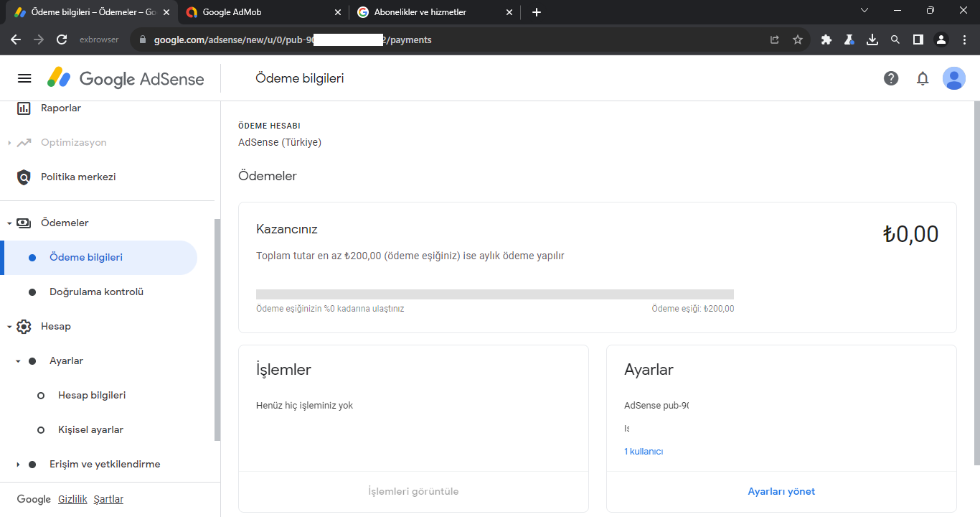Click the İşlemleri görüntüle button

click(413, 491)
